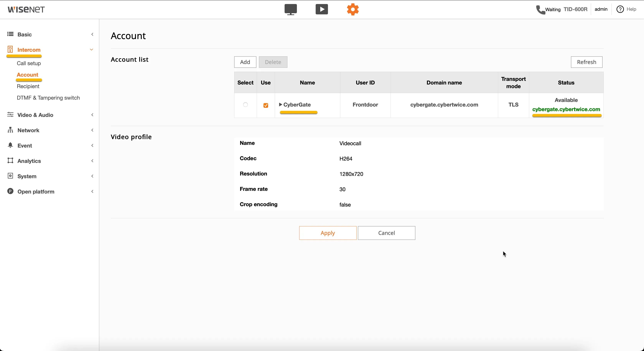
Task: Expand the Network menu chevron
Action: (x=92, y=130)
